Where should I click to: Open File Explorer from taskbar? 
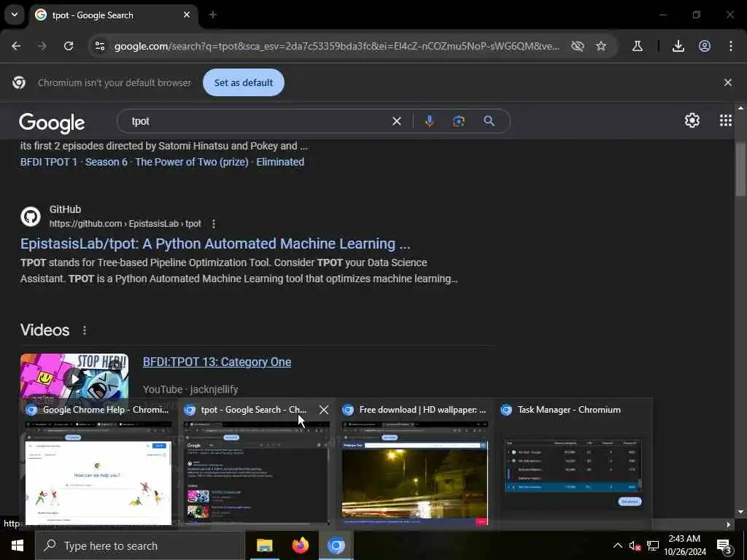pyautogui.click(x=264, y=545)
